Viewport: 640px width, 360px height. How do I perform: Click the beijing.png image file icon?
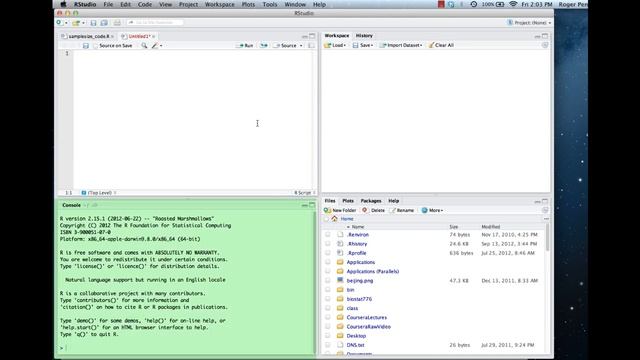coord(340,280)
